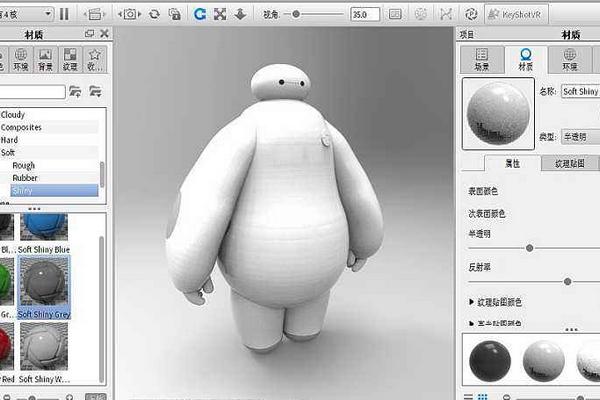Click the first folder icon beside search
The image size is (600, 400).
pyautogui.click(x=75, y=91)
